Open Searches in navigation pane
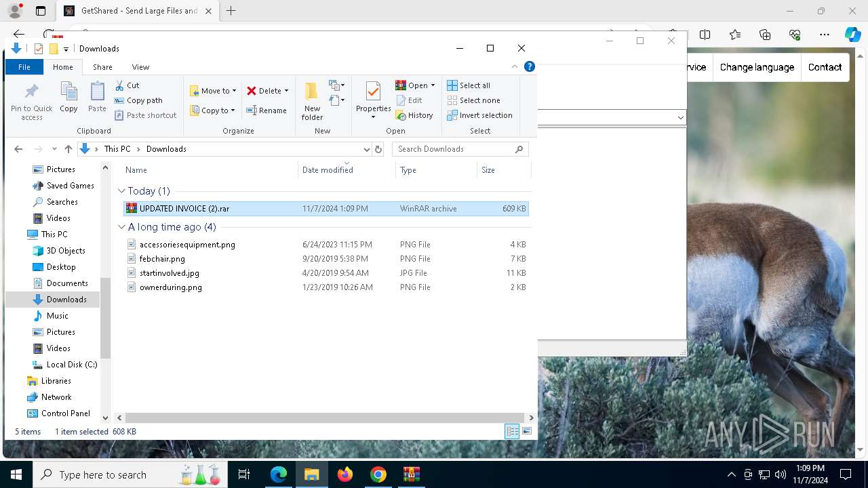This screenshot has height=488, width=868. (x=55, y=202)
